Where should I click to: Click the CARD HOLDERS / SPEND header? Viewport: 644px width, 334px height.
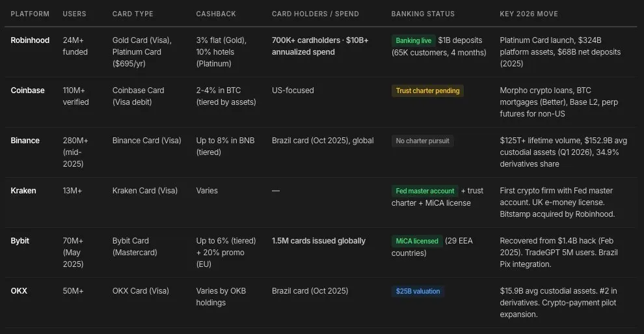[315, 14]
